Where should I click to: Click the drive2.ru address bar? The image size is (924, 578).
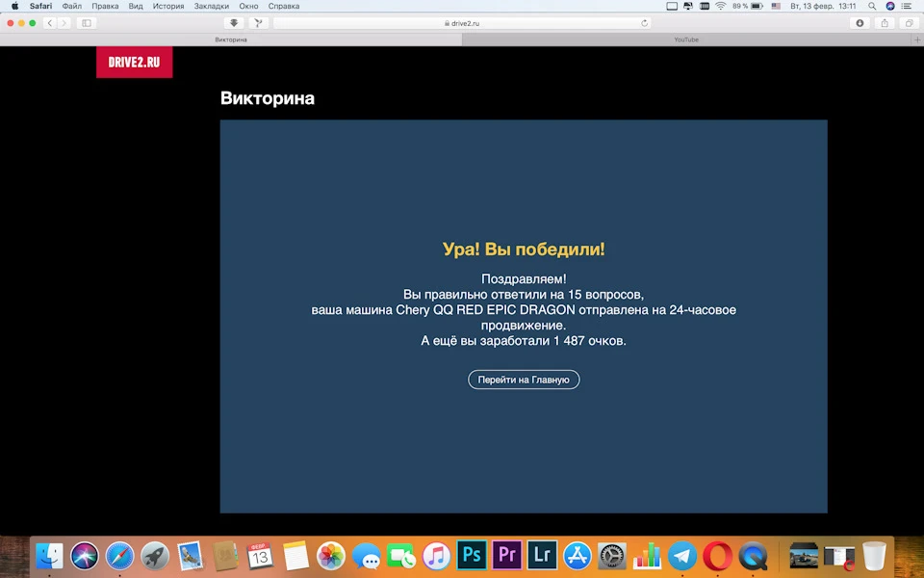tap(462, 23)
